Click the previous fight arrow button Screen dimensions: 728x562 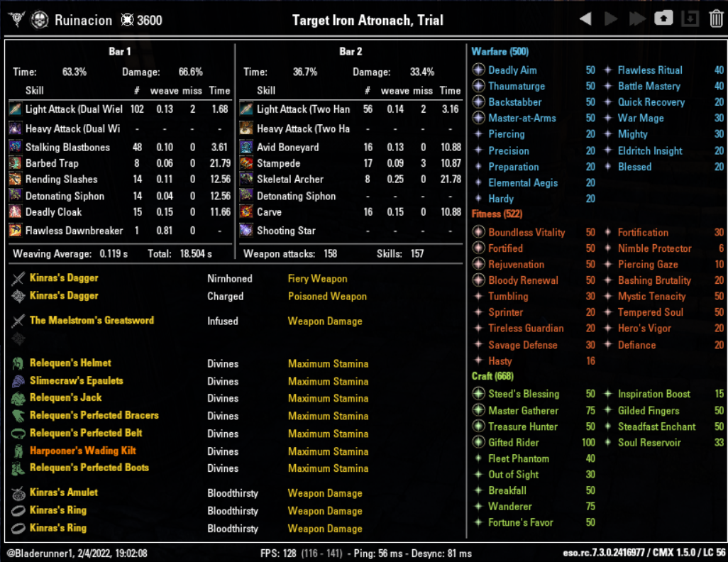(585, 19)
